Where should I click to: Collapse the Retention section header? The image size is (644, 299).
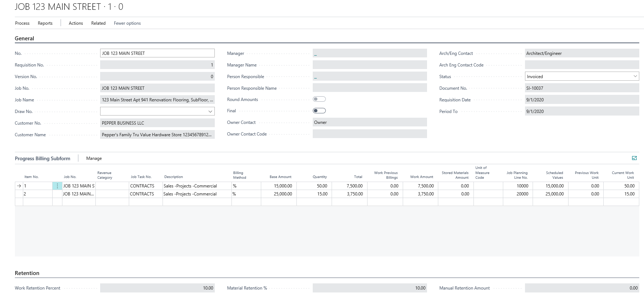coord(27,273)
